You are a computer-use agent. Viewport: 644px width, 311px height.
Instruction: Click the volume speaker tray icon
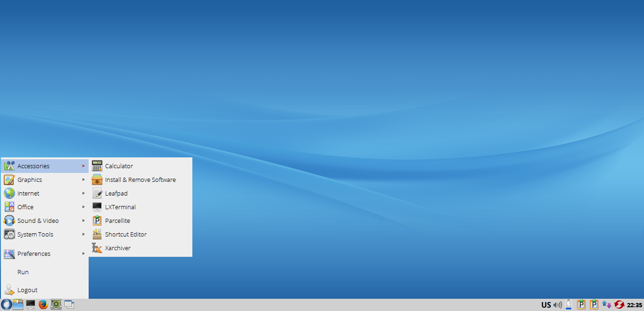pyautogui.click(x=558, y=305)
